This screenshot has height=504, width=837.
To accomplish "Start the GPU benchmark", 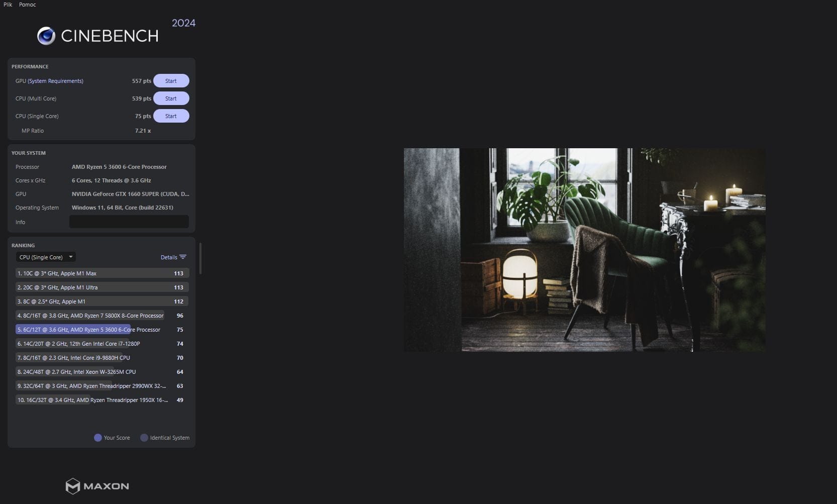I will coord(171,81).
